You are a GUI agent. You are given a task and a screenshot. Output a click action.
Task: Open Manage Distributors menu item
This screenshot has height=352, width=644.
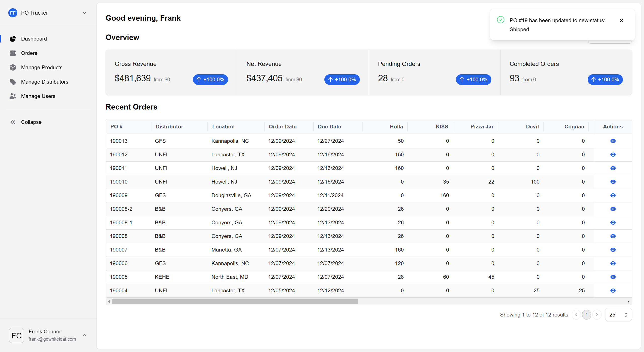point(45,82)
